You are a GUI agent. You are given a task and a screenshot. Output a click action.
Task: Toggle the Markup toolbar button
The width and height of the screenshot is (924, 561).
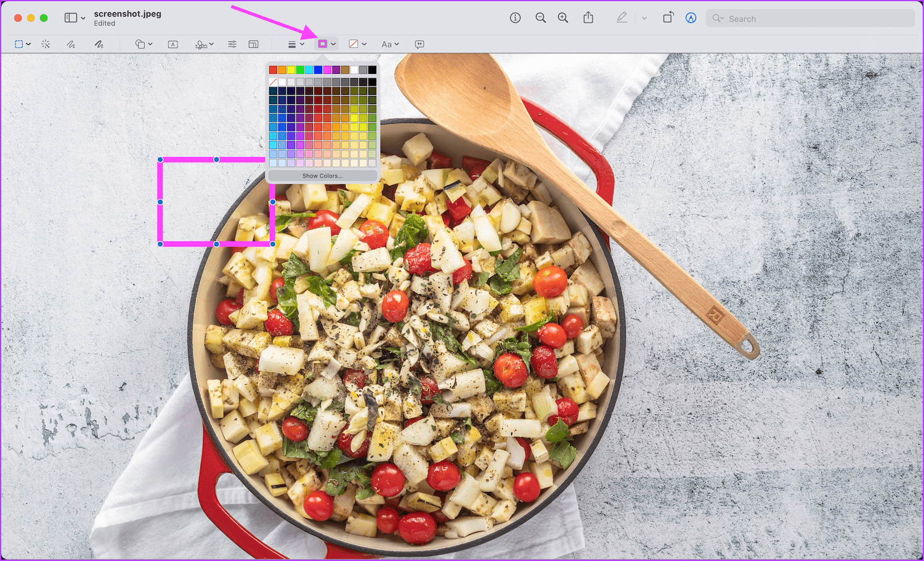[x=691, y=18]
